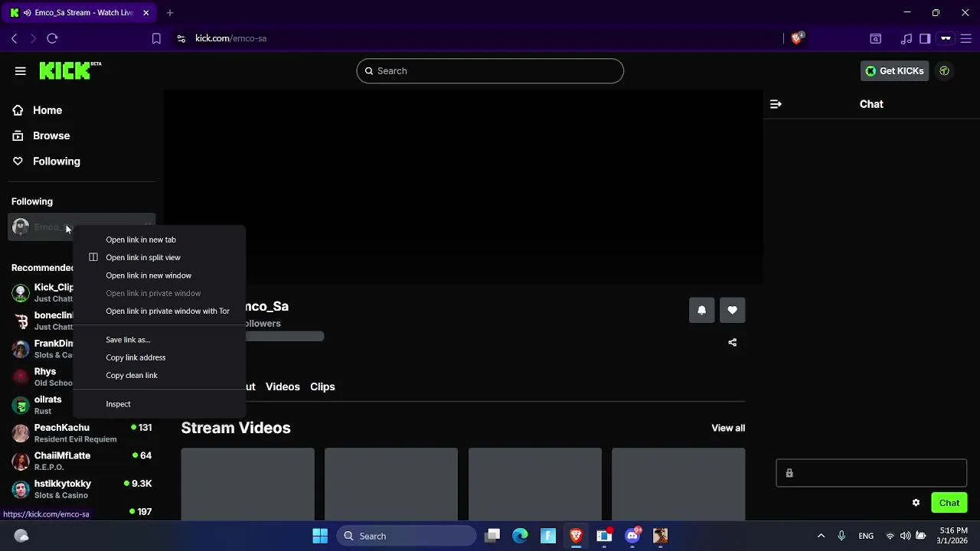Open chat settings gear icon
This screenshot has width=980, height=551.
pos(916,503)
